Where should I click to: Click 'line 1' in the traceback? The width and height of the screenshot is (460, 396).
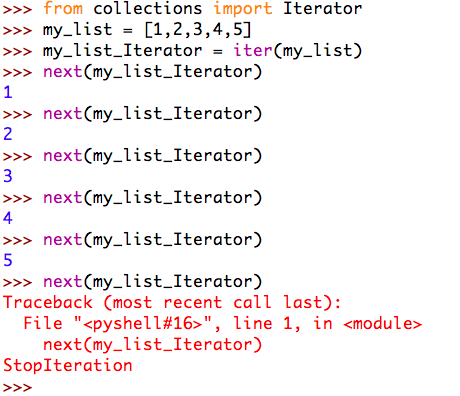[263, 323]
